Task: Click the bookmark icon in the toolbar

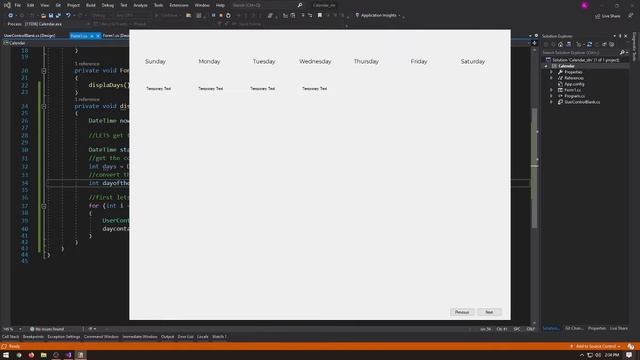Action: point(320,16)
